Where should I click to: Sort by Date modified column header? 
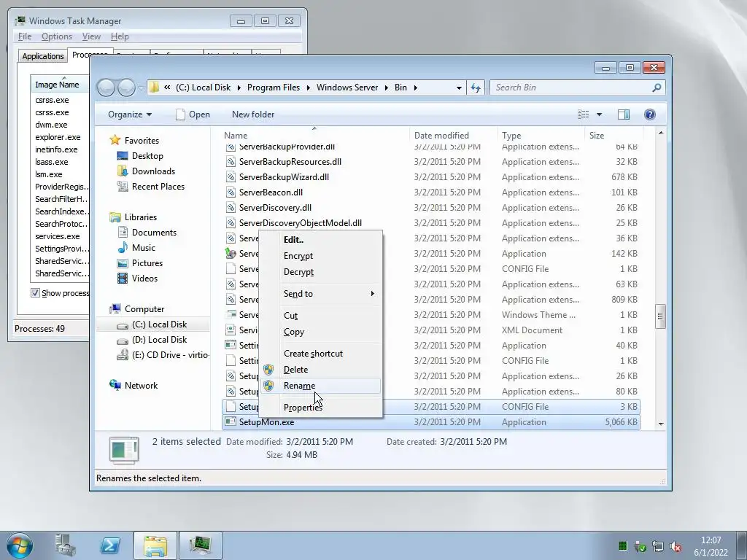click(453, 135)
